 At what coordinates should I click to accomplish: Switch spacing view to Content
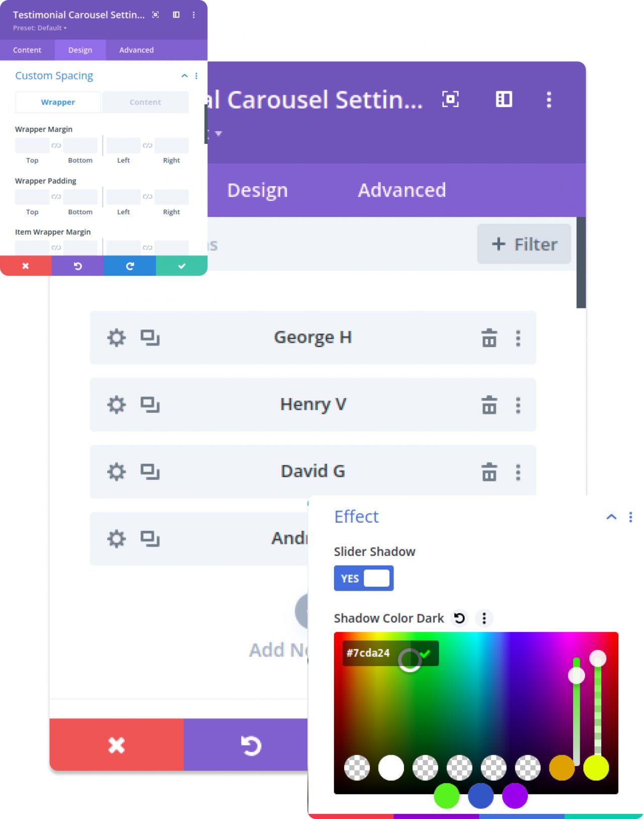(x=145, y=102)
